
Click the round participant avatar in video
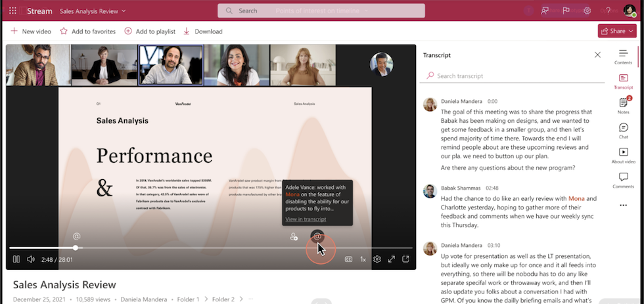(x=381, y=64)
